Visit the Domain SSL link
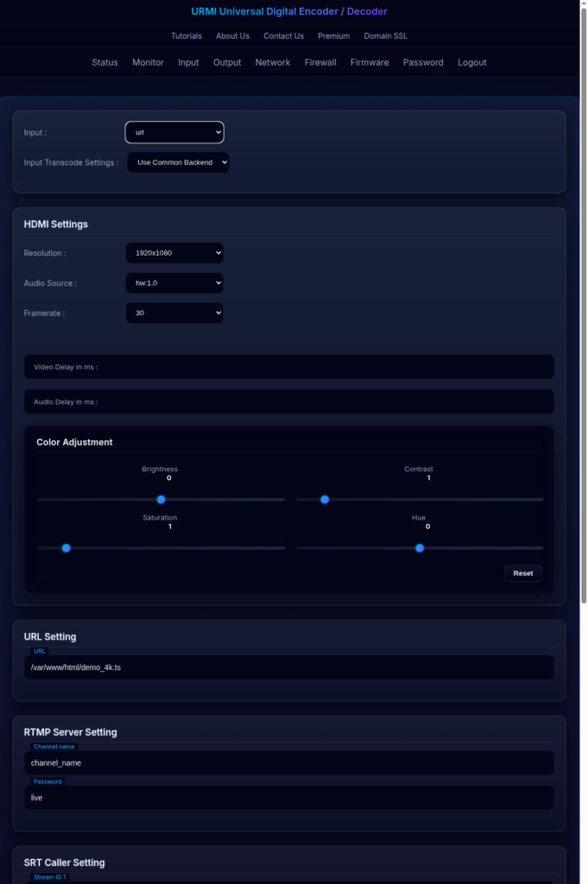The image size is (588, 884). (x=385, y=36)
